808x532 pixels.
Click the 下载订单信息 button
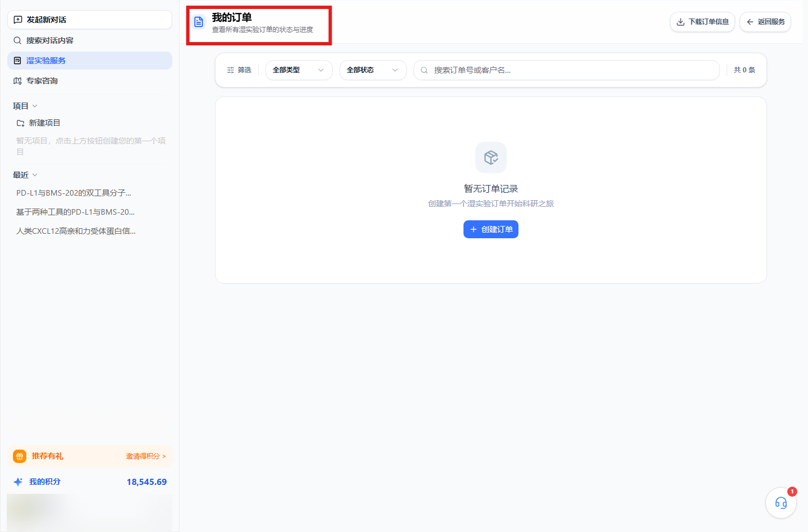pyautogui.click(x=703, y=22)
